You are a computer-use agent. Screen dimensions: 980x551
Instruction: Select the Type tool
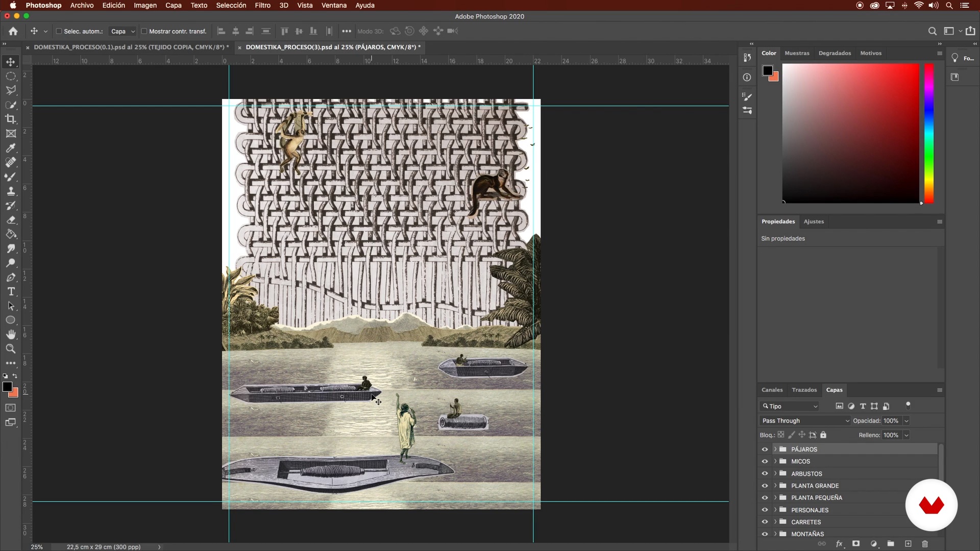tap(11, 291)
